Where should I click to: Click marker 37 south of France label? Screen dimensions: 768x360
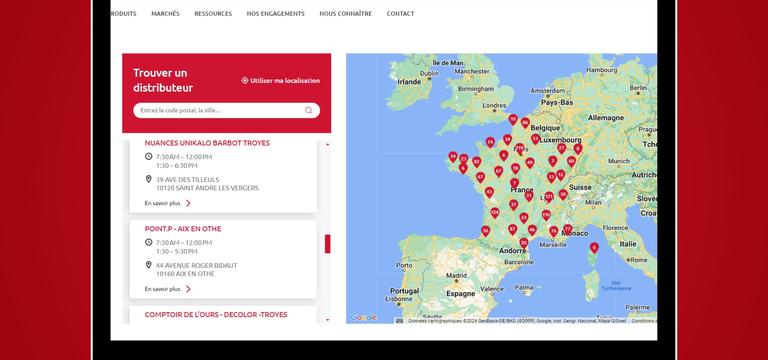point(513,204)
